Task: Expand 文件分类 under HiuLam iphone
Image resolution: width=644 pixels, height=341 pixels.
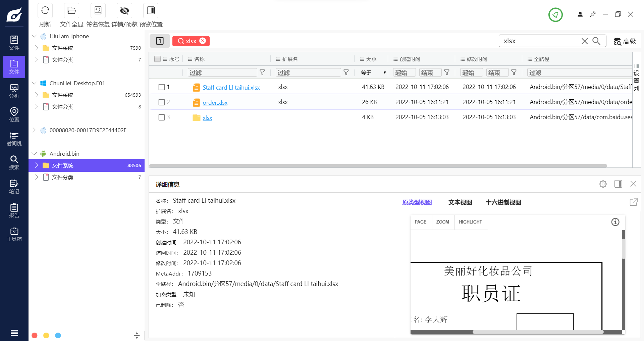Action: click(x=37, y=59)
